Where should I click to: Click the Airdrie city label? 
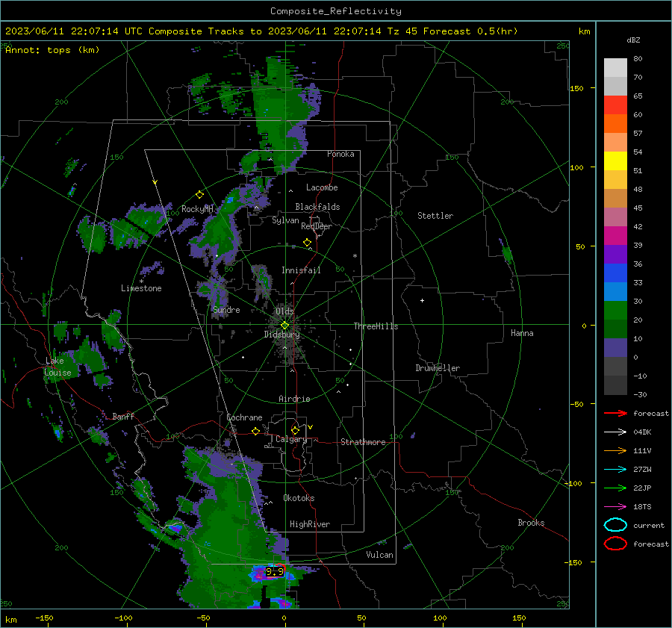point(294,399)
